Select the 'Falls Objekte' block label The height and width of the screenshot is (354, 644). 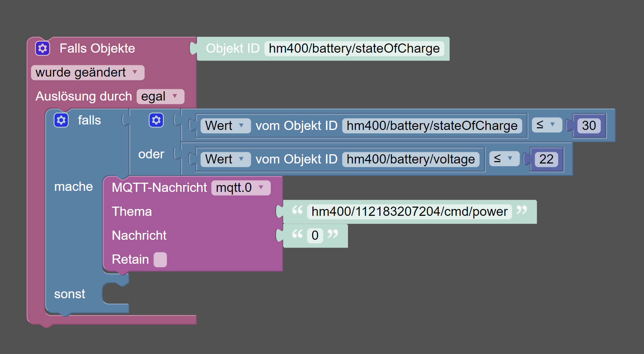tap(97, 49)
